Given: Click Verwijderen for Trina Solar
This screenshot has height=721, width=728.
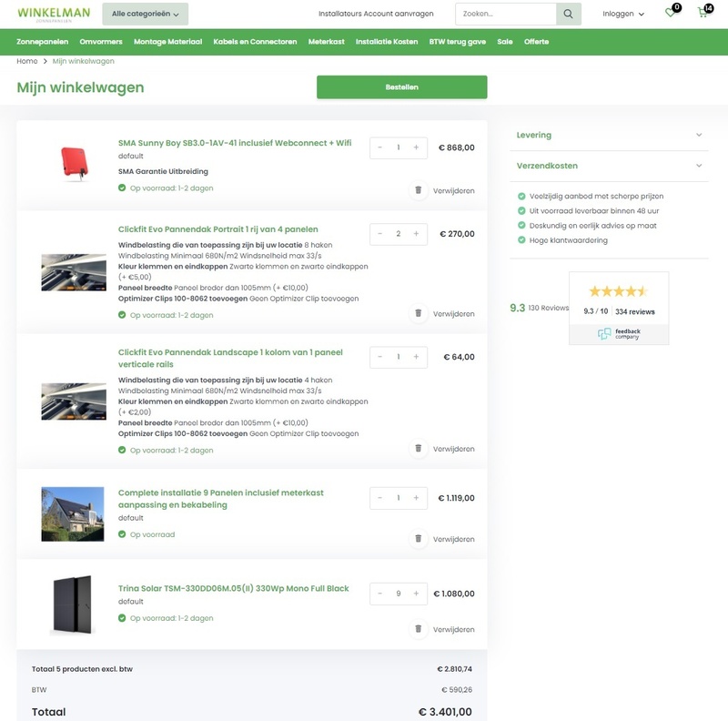Looking at the screenshot, I should (453, 629).
